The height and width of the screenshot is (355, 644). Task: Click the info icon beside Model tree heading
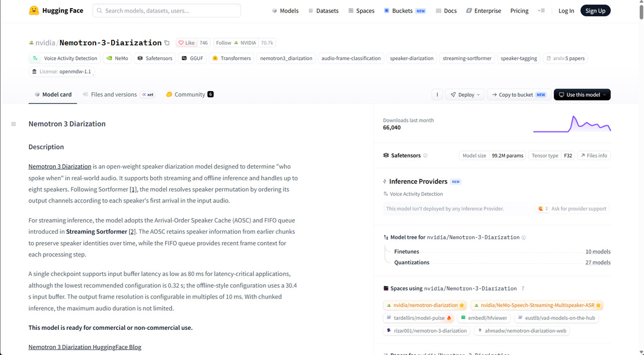tap(524, 237)
